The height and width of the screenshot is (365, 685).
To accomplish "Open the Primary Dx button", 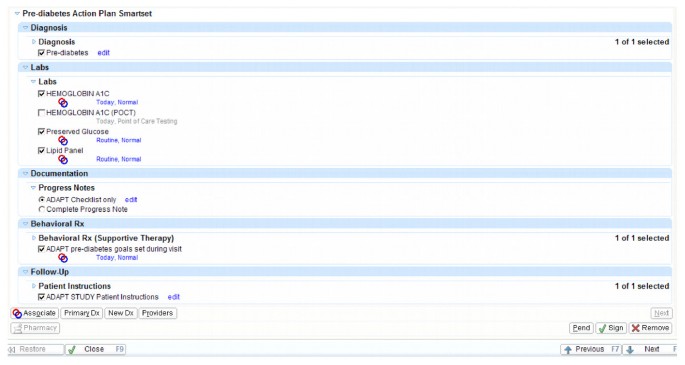I will tap(82, 313).
